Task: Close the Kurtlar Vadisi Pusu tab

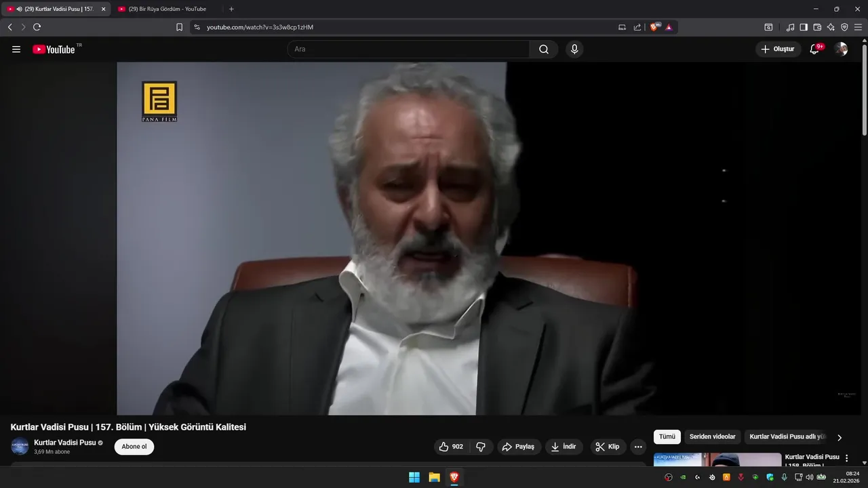Action: point(104,9)
